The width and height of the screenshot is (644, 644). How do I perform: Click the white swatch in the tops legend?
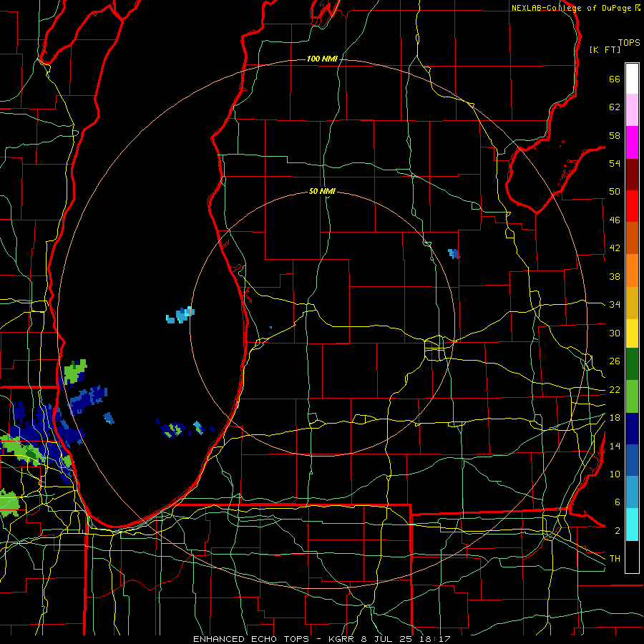click(632, 79)
